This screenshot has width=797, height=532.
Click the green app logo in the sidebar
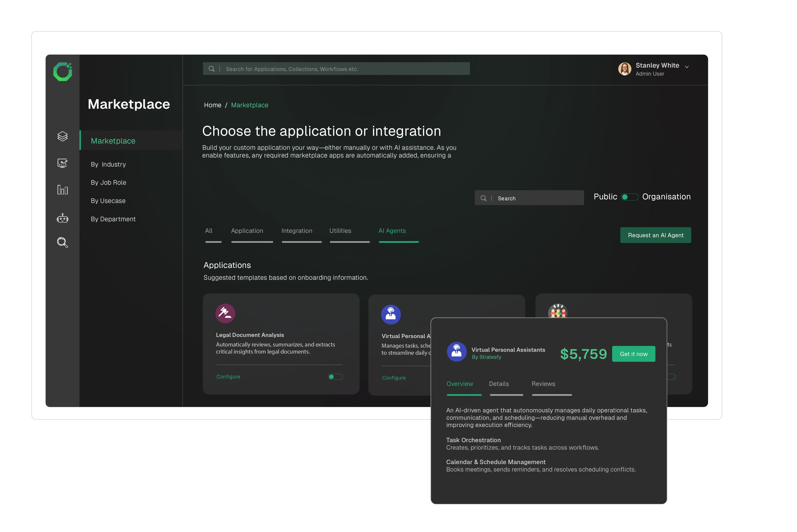tap(63, 72)
